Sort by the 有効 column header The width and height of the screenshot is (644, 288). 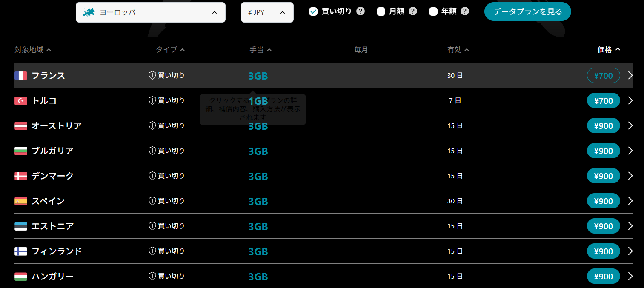458,50
